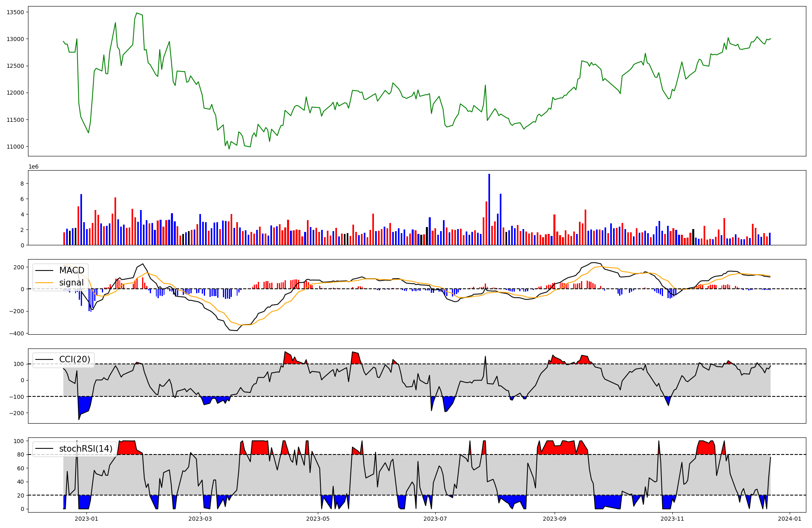Click the 2023-01 date tick label
The height and width of the screenshot is (528, 812).
point(86,519)
